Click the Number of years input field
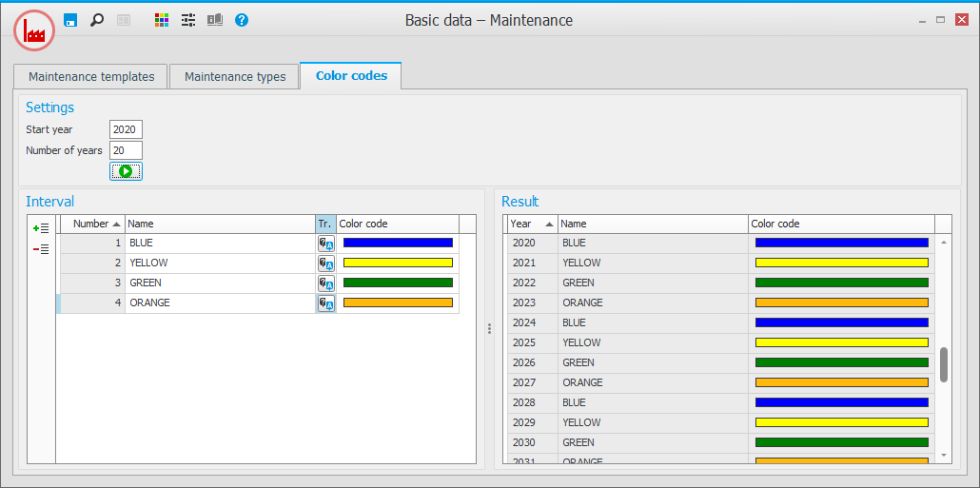Image resolution: width=980 pixels, height=488 pixels. tap(126, 150)
